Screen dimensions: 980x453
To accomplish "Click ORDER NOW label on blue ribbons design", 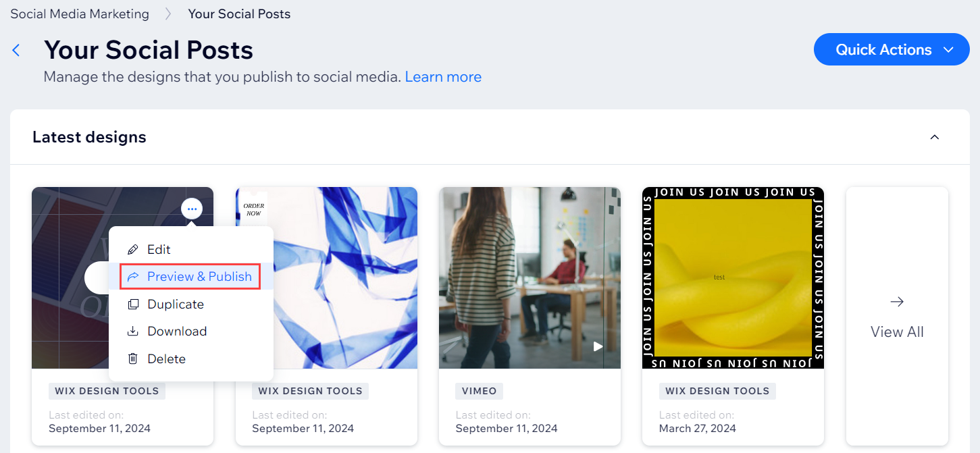I will click(x=254, y=209).
